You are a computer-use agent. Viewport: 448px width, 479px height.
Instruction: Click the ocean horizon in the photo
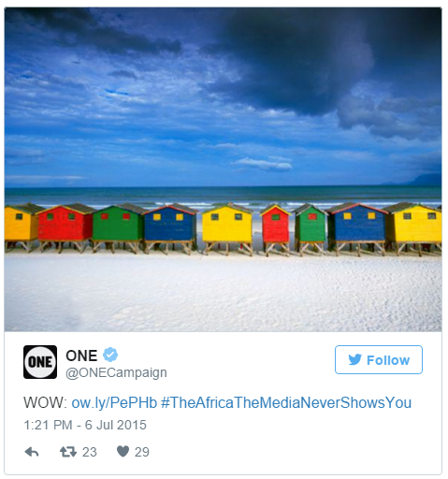(224, 187)
